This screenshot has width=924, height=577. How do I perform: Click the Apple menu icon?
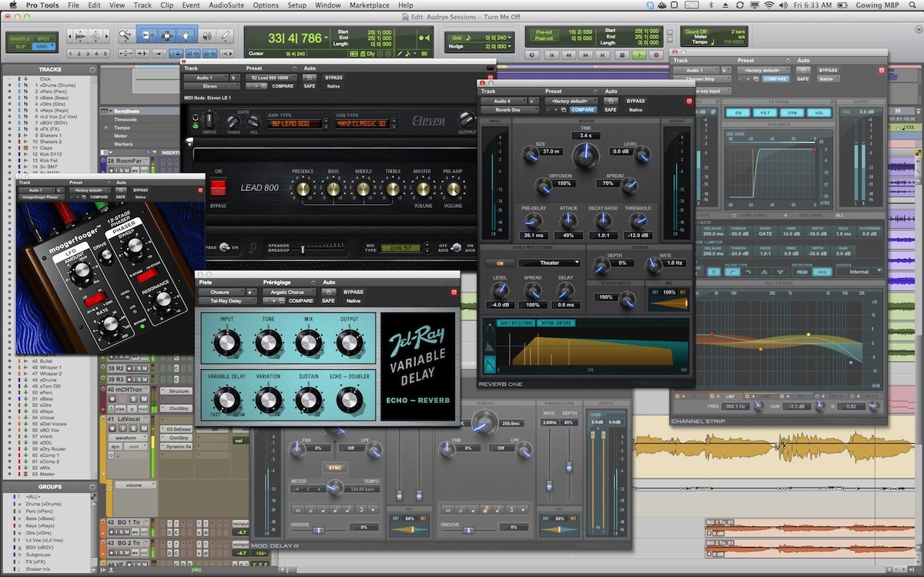coord(13,5)
